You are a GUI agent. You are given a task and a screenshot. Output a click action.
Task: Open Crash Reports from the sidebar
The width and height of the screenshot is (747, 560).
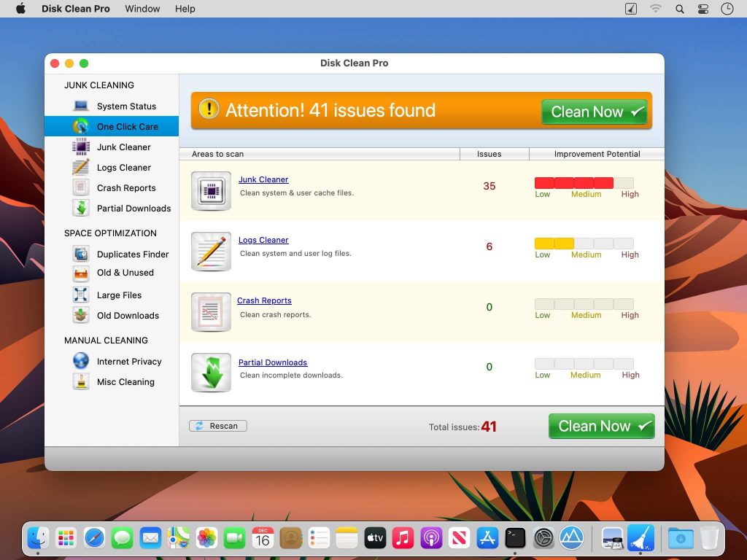coord(125,187)
